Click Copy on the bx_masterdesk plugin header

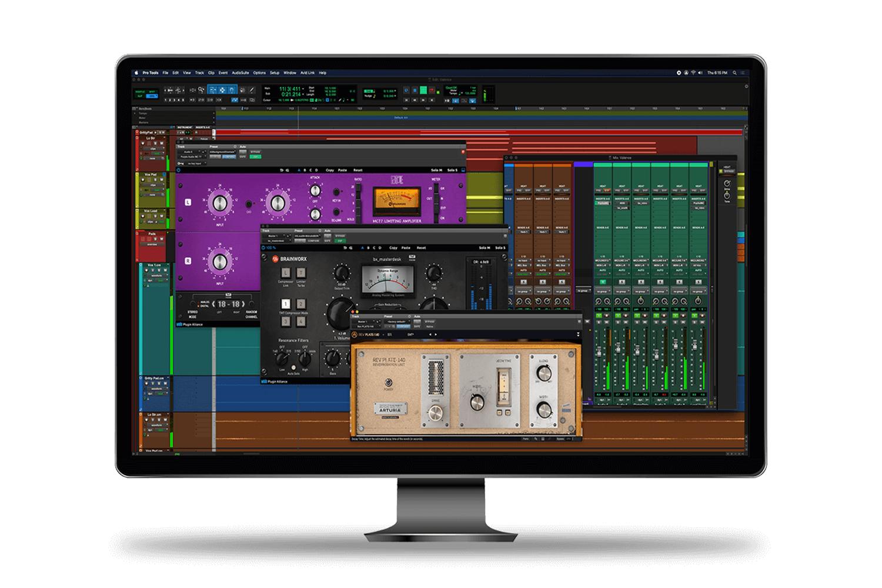[393, 248]
